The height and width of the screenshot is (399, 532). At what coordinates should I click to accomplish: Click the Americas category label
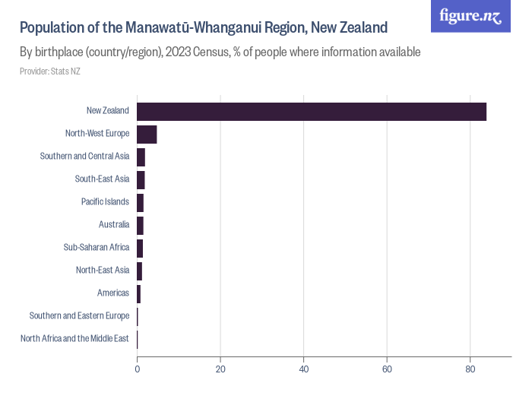113,293
